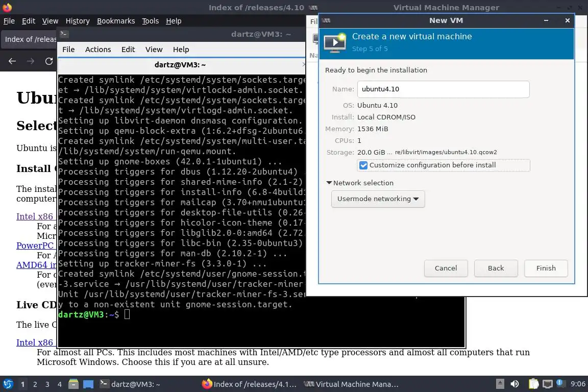The image size is (588, 392).
Task: Open terminal Help menu
Action: coord(181,50)
